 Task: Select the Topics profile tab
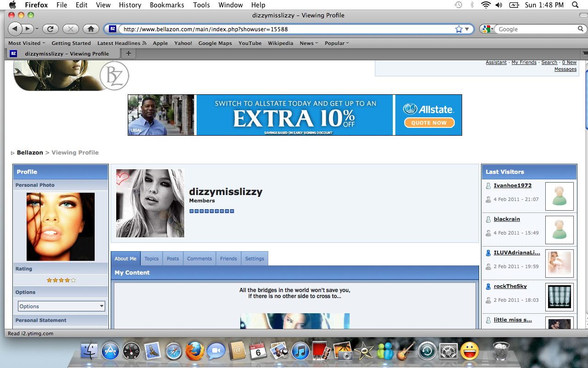click(151, 259)
